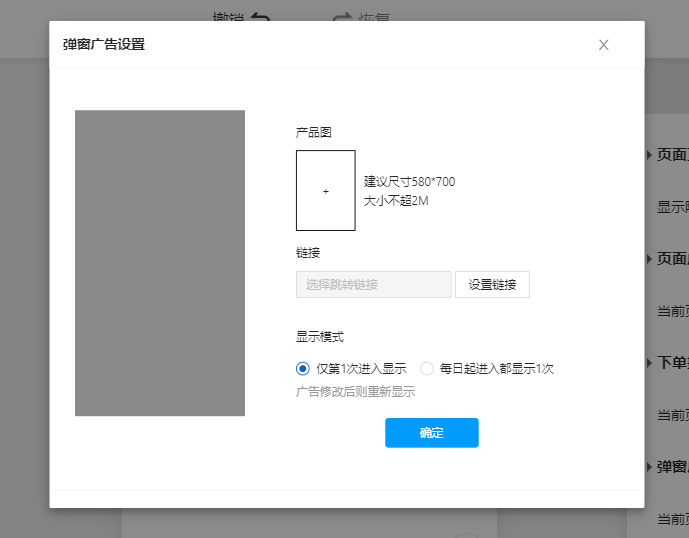Expand the second 页面 section arrow in side panel

coord(650,259)
